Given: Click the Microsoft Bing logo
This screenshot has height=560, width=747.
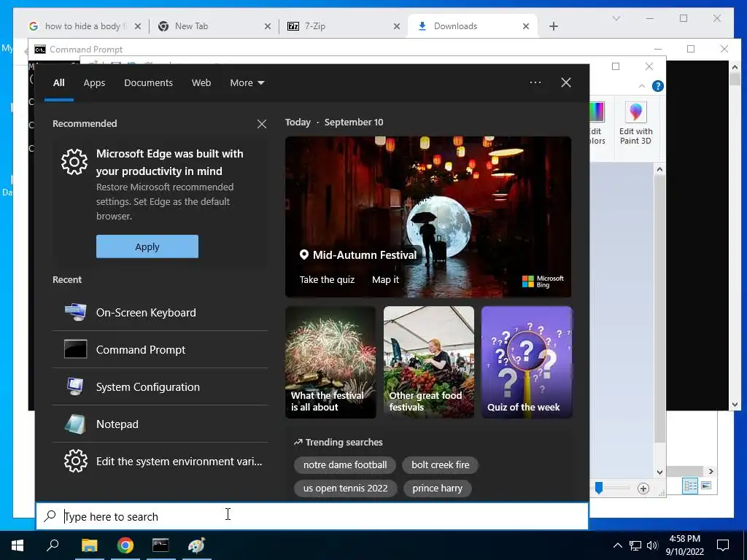Looking at the screenshot, I should [543, 281].
